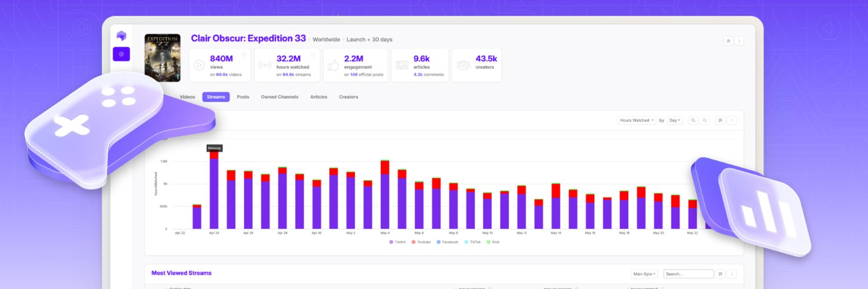Open the Main Kpis dropdown
Viewport: 868px width, 289px height.
tap(644, 274)
